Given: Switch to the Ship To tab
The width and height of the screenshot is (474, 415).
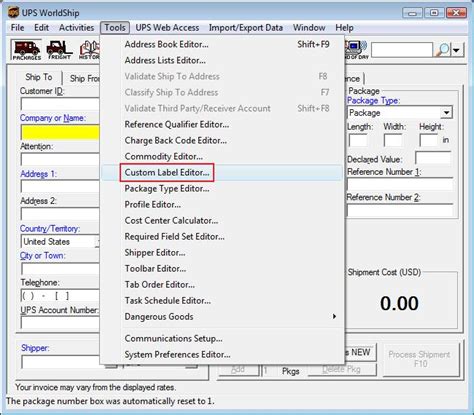Looking at the screenshot, I should click(39, 77).
